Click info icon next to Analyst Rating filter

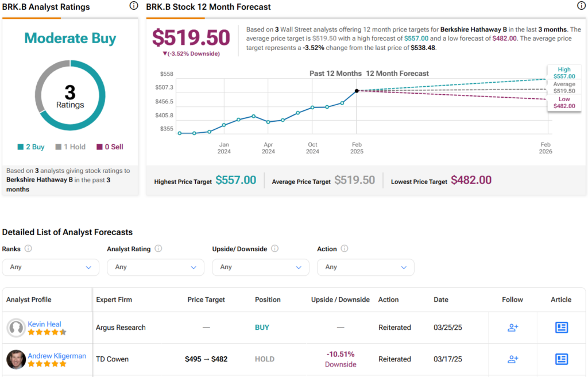[158, 249]
